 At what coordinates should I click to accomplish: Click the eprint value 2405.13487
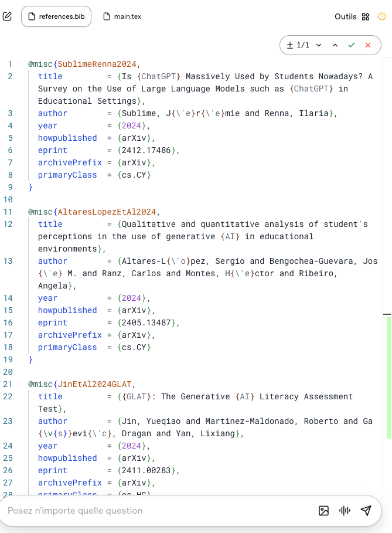pos(147,322)
